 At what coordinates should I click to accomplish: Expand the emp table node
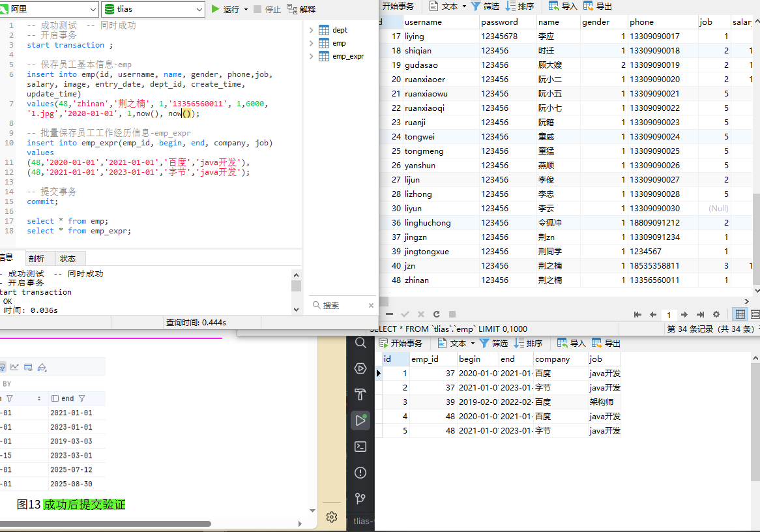(311, 43)
